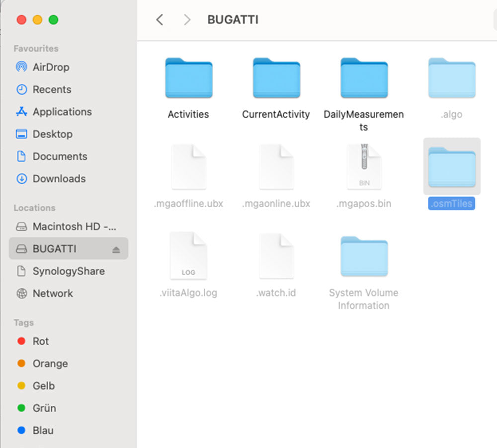Filter by the Blau blue tag

(x=43, y=431)
